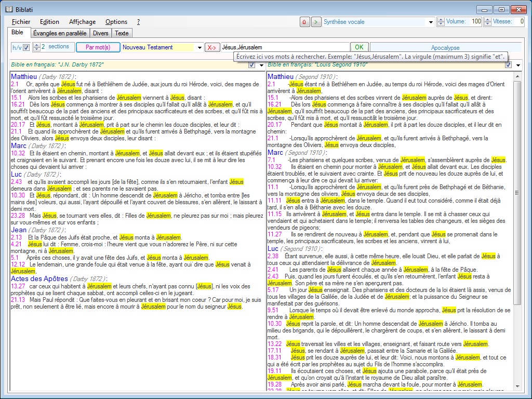Open the Louis Segond Bible version dropdown arrow
This screenshot has width=532, height=399.
[x=517, y=64]
